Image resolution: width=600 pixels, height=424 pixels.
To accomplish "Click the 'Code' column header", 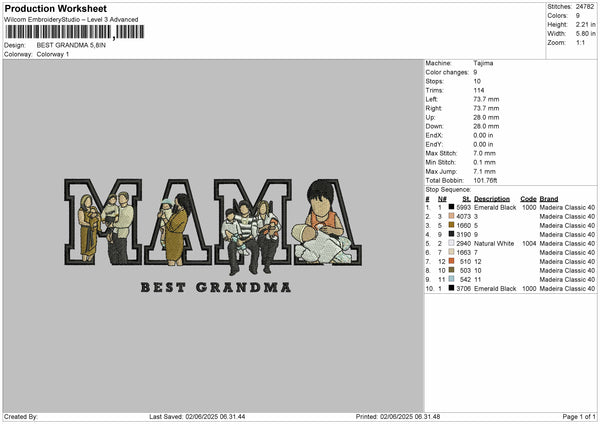I will click(x=528, y=199).
